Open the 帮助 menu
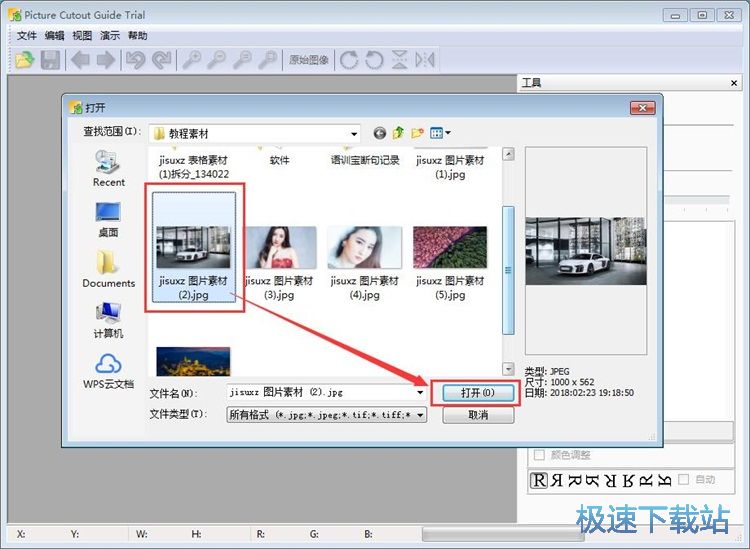Image resolution: width=750 pixels, height=549 pixels. 137,35
